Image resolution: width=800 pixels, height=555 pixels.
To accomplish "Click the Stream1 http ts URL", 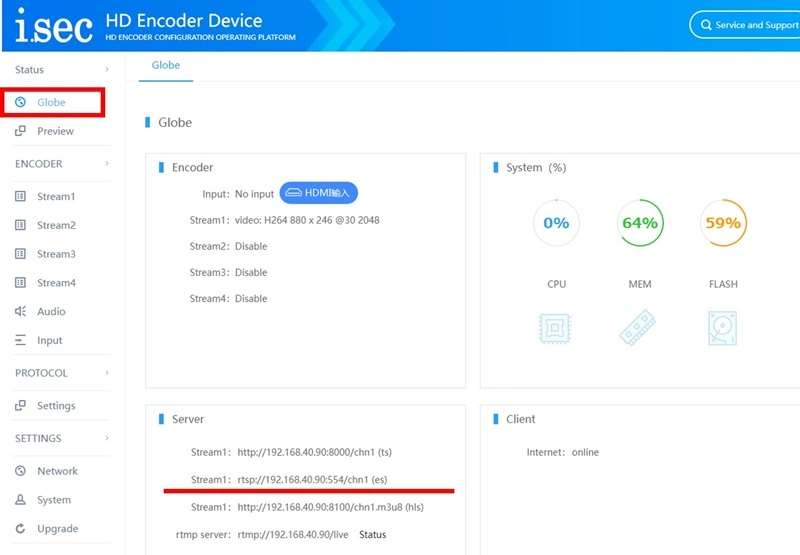I will [314, 452].
